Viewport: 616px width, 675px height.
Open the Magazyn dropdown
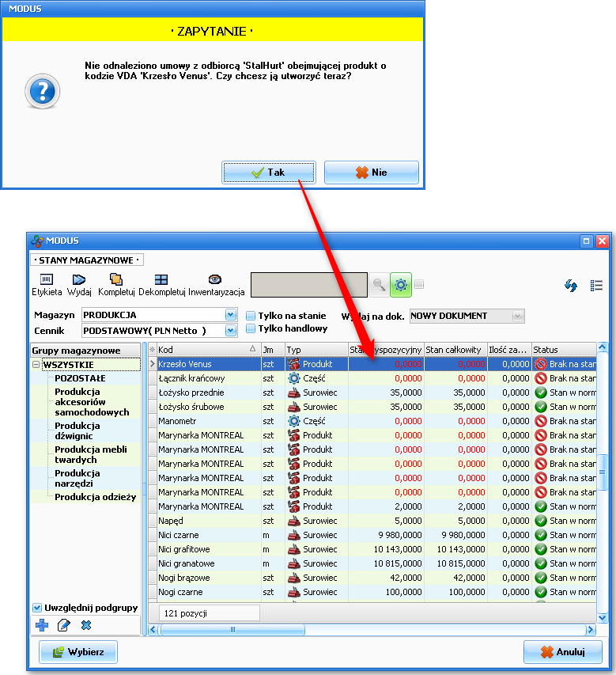click(x=231, y=315)
